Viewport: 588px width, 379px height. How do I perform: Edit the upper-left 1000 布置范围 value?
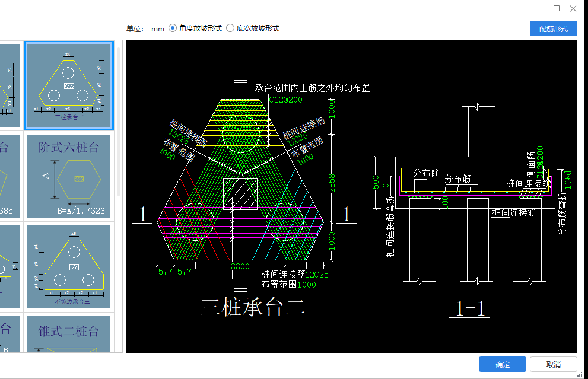point(167,154)
